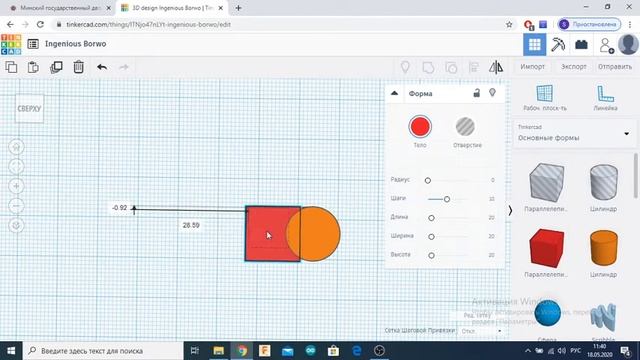
Task: Click the Align tool icon
Action: click(473, 67)
